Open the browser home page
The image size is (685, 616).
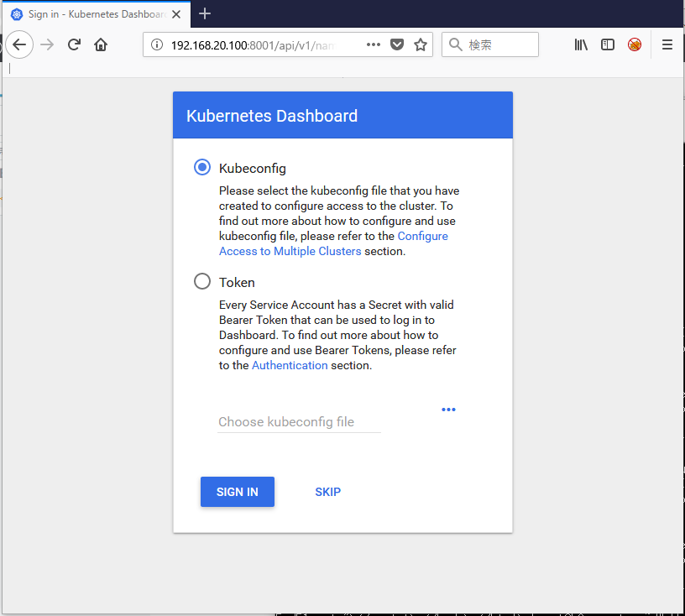tap(101, 44)
